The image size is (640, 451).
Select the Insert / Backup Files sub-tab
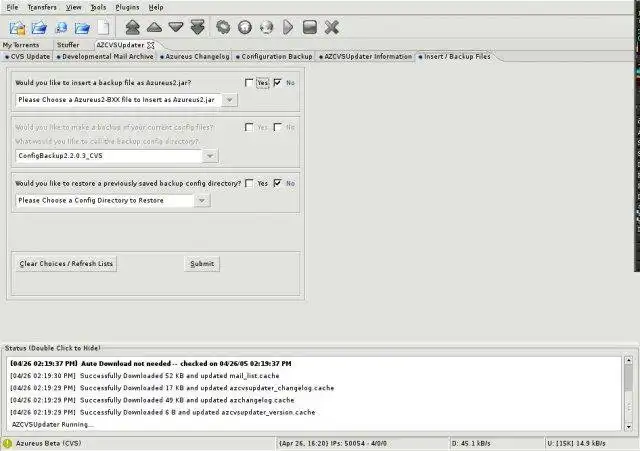tap(454, 57)
